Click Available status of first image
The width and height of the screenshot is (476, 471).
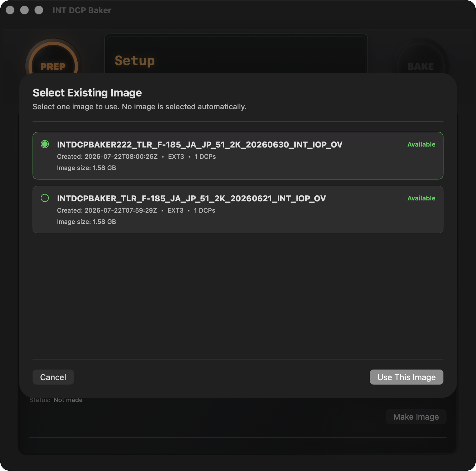421,144
